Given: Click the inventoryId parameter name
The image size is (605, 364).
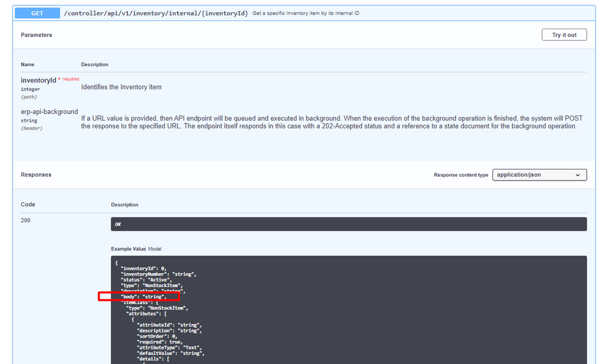Looking at the screenshot, I should 39,81.
